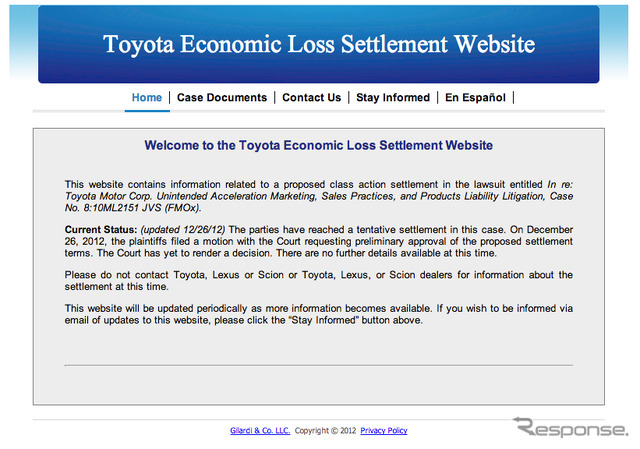Open the Home navigation tab
Viewport: 640px width, 449px height.
[147, 98]
